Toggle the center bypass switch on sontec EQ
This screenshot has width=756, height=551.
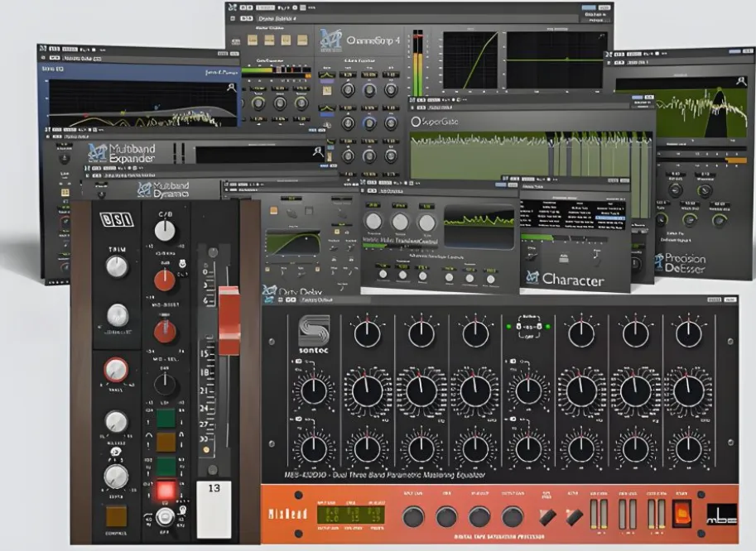(529, 327)
